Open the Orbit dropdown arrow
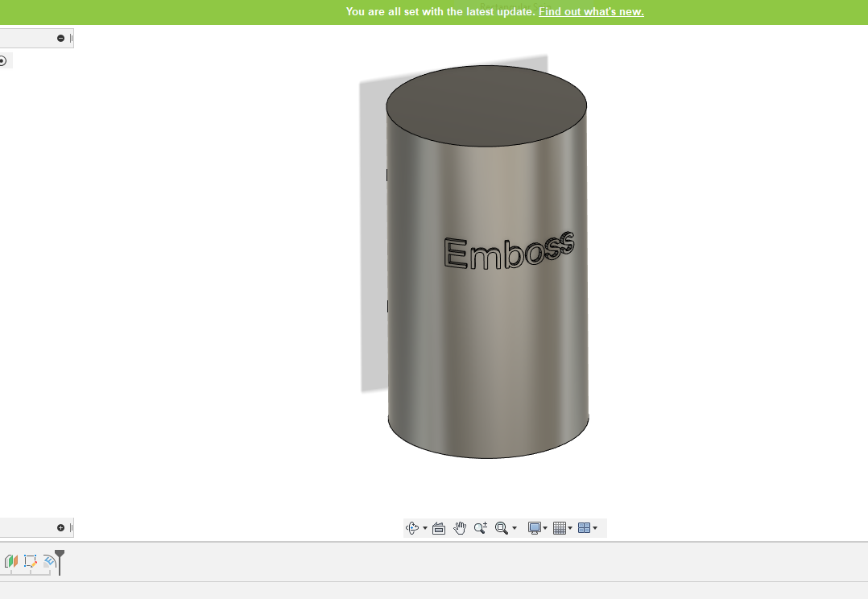This screenshot has height=599, width=868. [x=425, y=527]
